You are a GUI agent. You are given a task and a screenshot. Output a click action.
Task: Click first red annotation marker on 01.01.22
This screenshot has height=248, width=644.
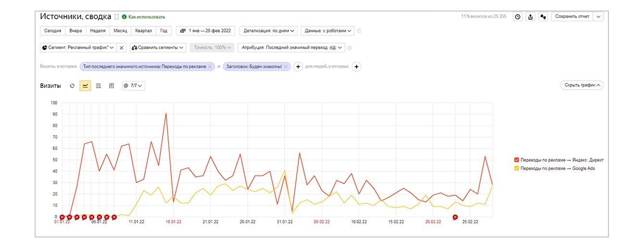point(62,217)
